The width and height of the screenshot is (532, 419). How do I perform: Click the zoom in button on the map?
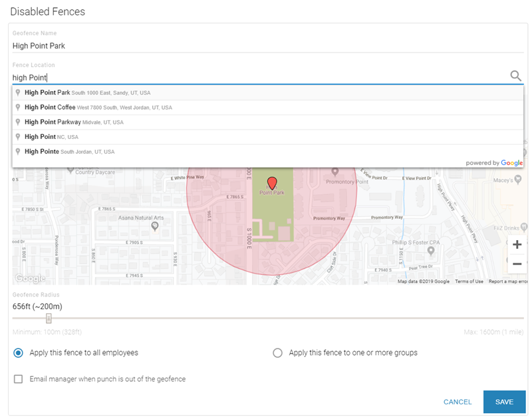click(x=517, y=245)
